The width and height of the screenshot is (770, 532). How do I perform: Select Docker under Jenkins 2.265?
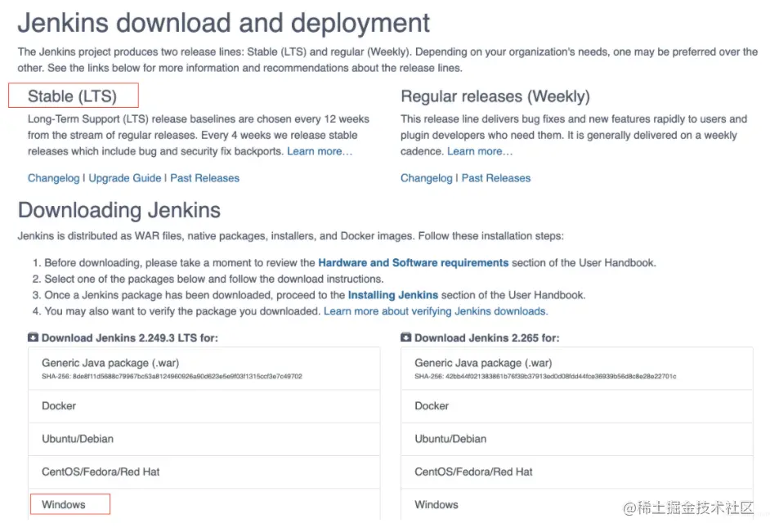coord(576,406)
